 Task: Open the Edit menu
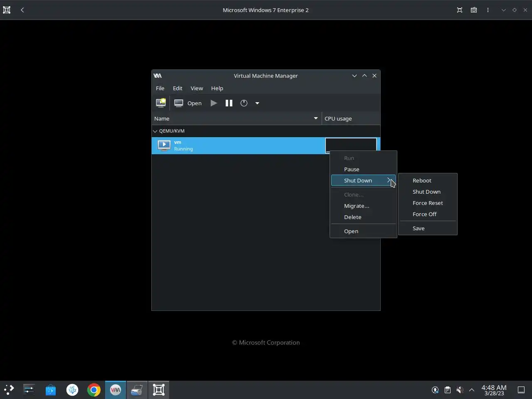point(177,88)
